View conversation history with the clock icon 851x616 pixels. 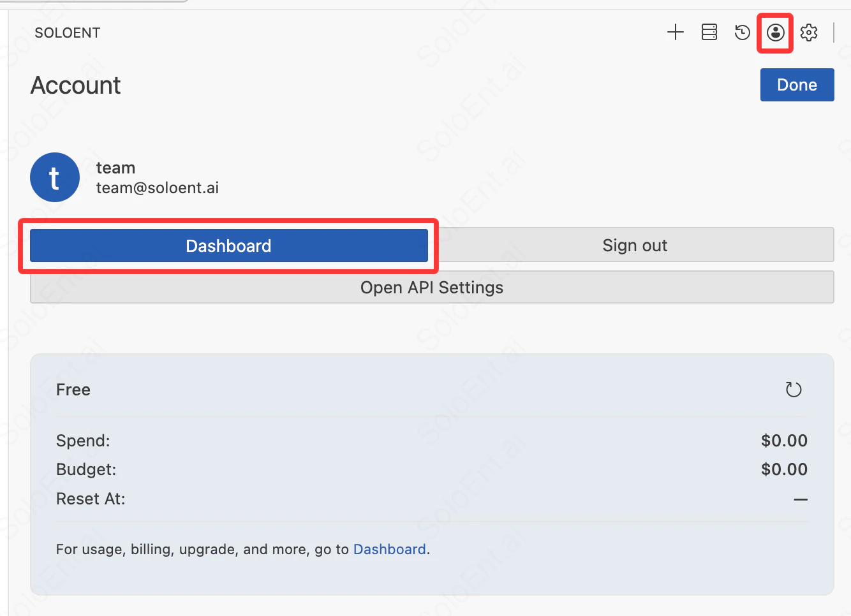click(742, 32)
